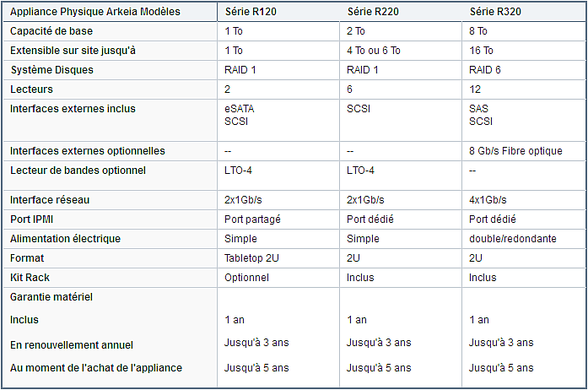This screenshot has width=588, height=390.
Task: Click the 'Interfaces externes inclus' row label
Action: [73, 109]
